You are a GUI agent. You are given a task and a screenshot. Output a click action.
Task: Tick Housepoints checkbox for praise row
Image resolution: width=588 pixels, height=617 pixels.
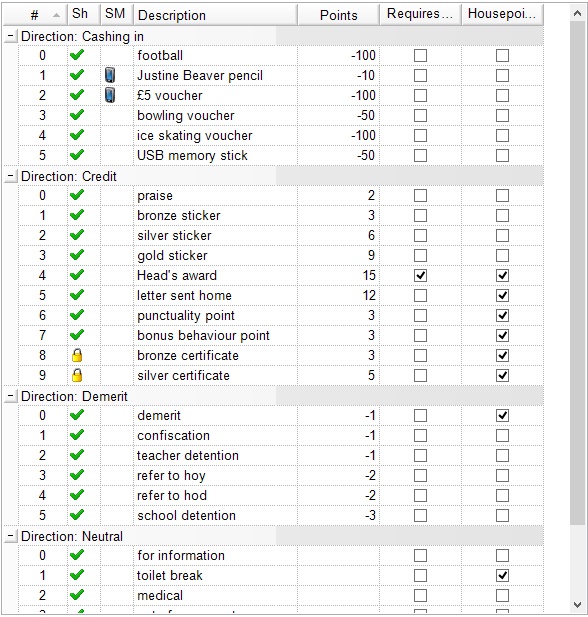point(502,196)
